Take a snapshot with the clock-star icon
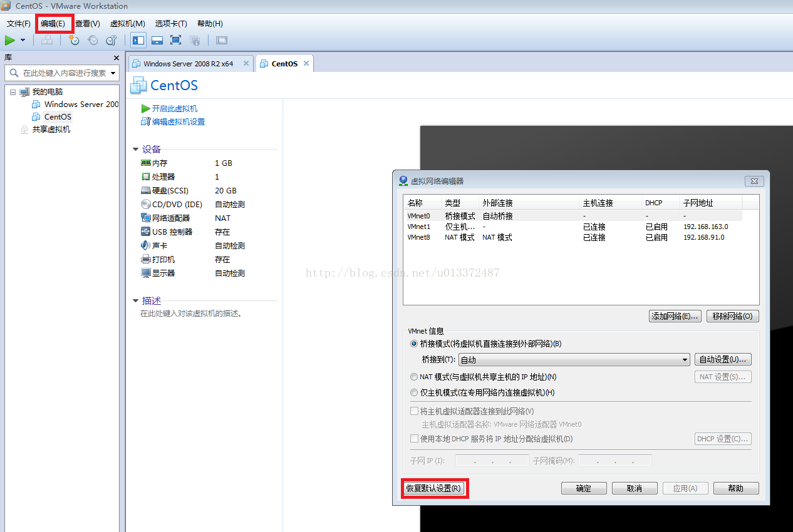Image resolution: width=793 pixels, height=532 pixels. pos(74,40)
